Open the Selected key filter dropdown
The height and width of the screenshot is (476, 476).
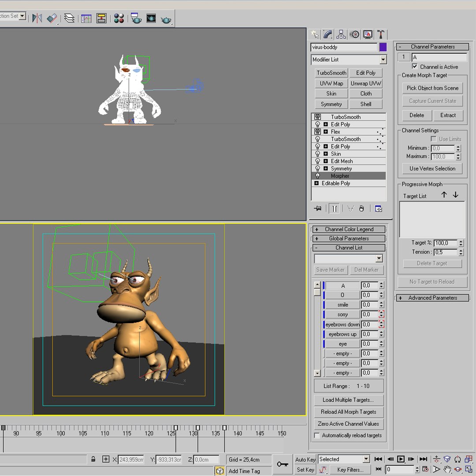point(366,459)
